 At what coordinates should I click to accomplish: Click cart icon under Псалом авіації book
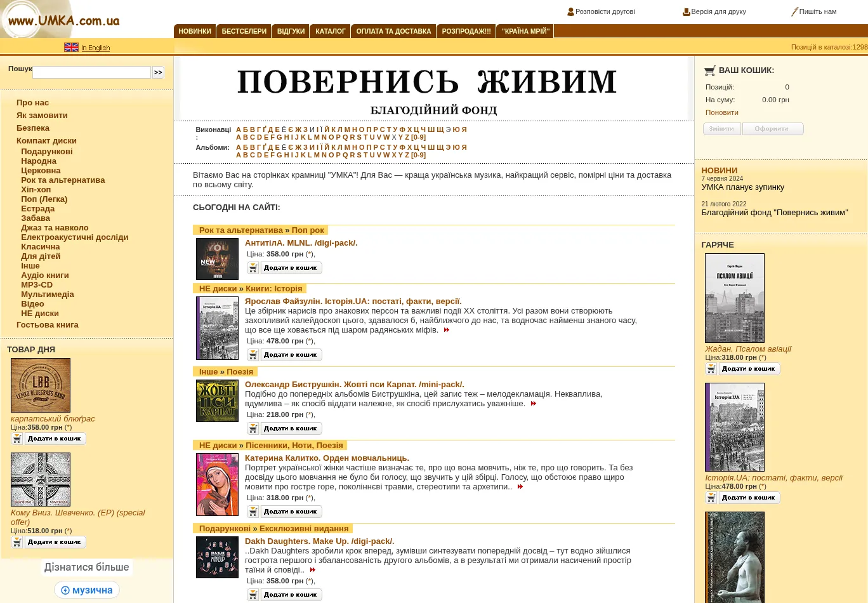(x=711, y=369)
